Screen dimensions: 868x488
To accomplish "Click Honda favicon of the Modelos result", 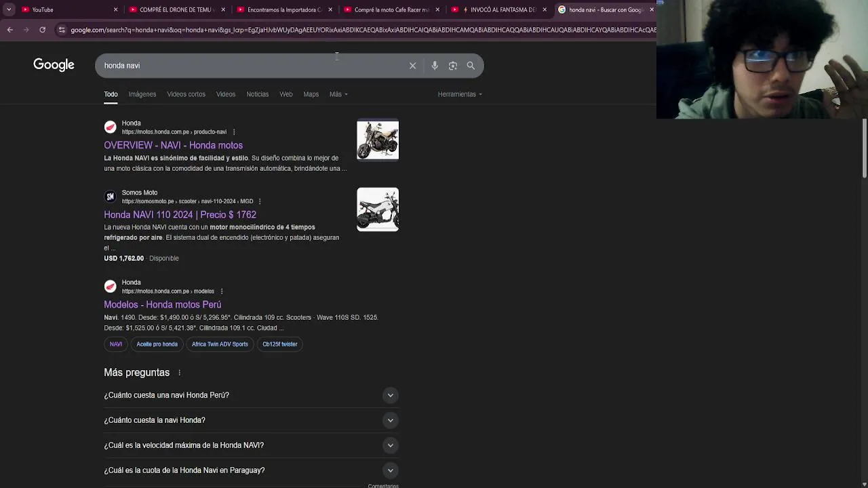I will coord(111,286).
